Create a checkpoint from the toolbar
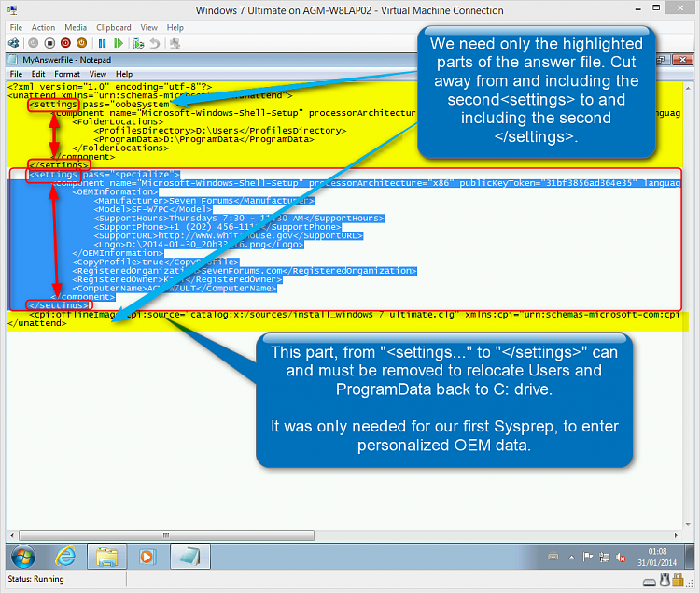700x594 pixels. tap(138, 43)
